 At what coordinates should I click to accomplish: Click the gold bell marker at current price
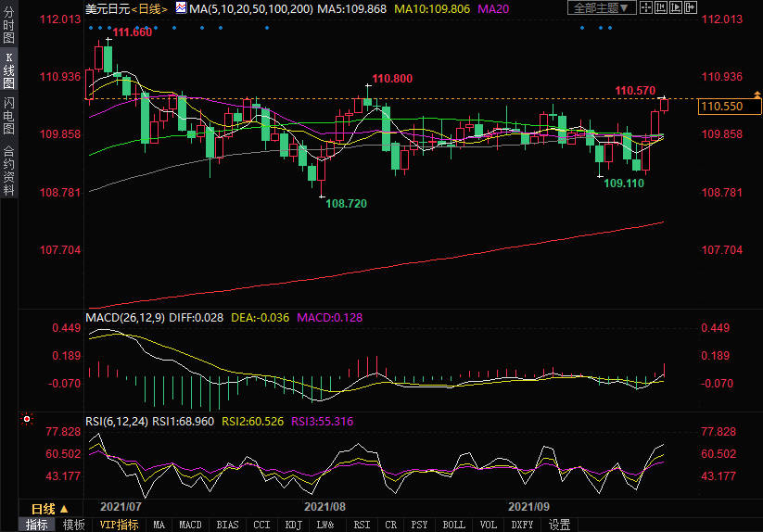pyautogui.click(x=758, y=95)
